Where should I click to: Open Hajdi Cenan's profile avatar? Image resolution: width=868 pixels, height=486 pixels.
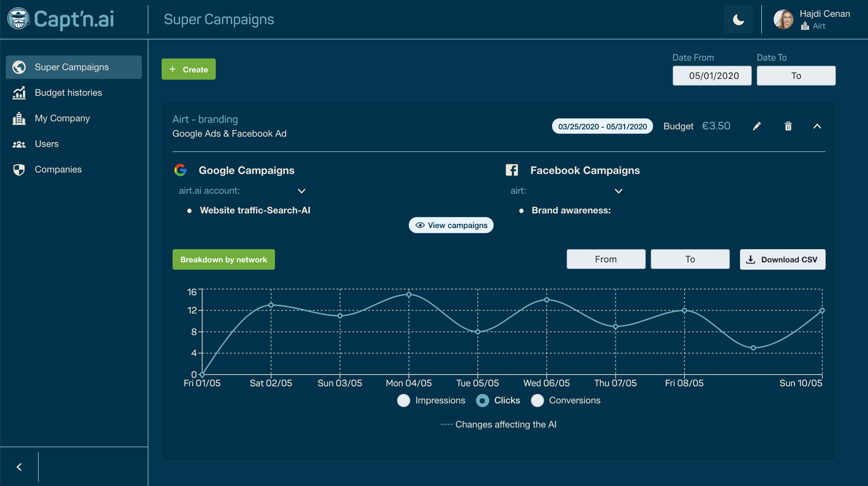[x=783, y=20]
